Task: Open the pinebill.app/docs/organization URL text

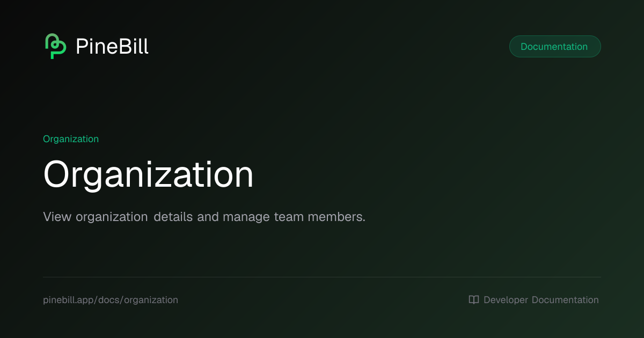Action: (x=111, y=300)
